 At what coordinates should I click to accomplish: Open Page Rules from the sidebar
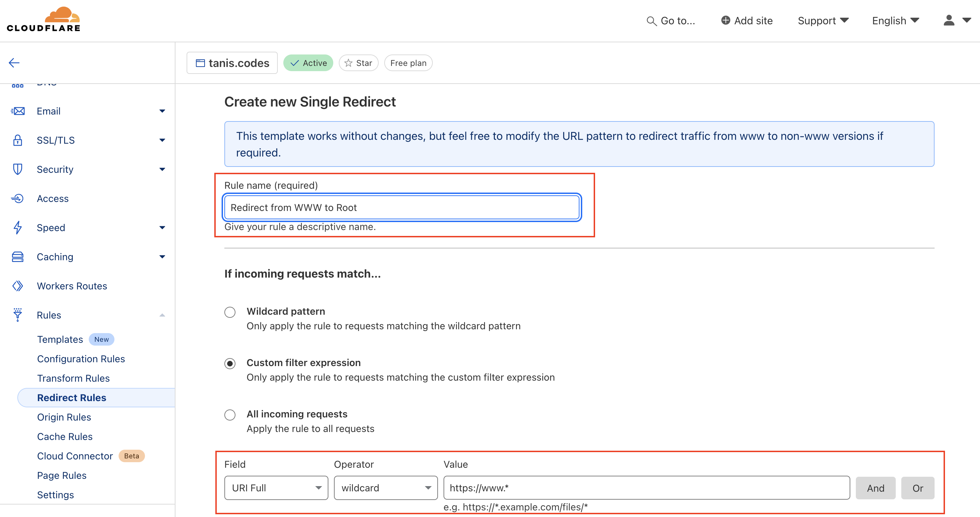[62, 475]
